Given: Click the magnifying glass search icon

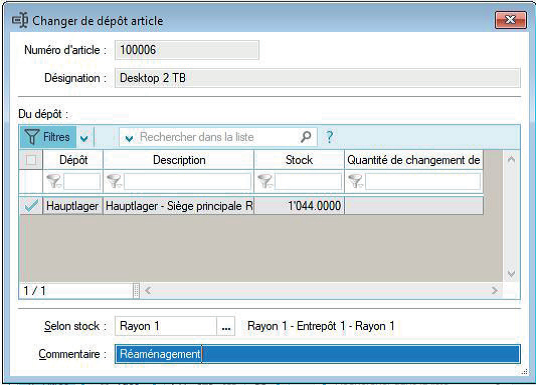Looking at the screenshot, I should (306, 137).
